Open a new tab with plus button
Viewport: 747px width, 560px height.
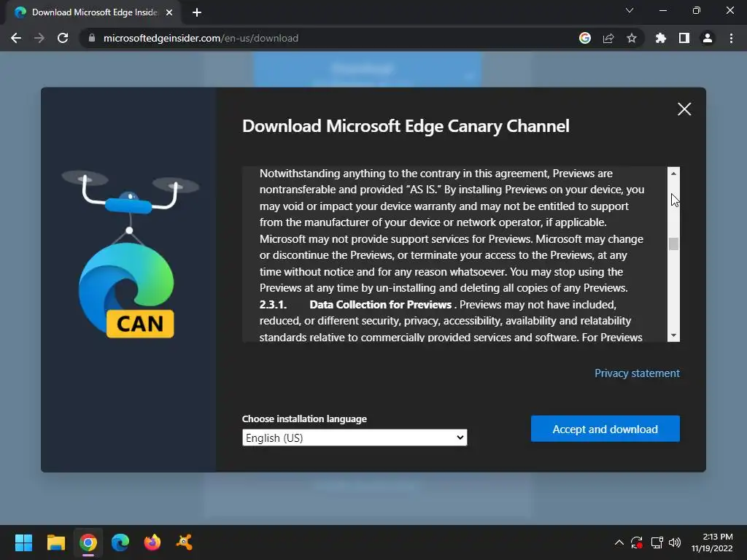click(197, 12)
